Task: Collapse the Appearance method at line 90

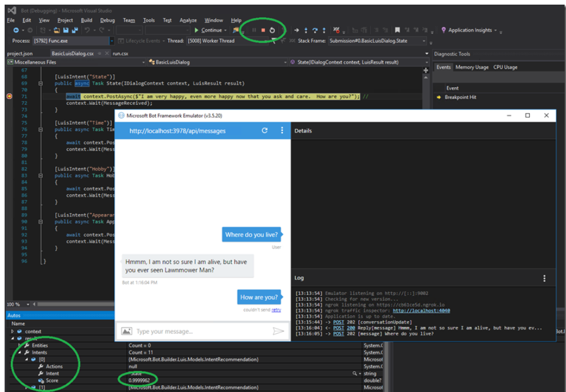Action: coord(40,222)
